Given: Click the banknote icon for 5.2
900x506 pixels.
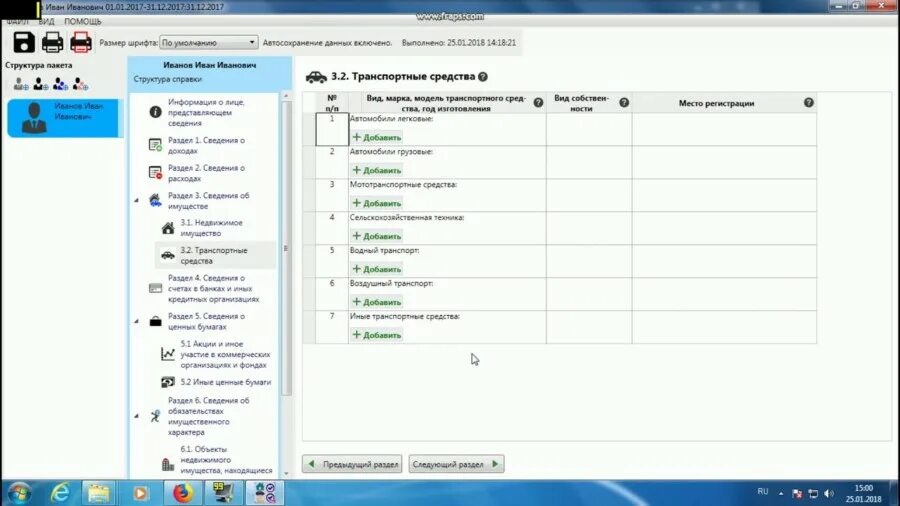Looking at the screenshot, I should [x=168, y=382].
